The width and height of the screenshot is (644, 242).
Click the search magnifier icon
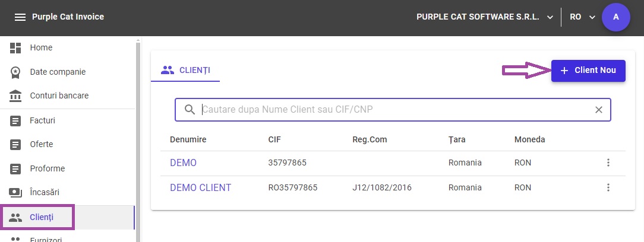point(190,110)
